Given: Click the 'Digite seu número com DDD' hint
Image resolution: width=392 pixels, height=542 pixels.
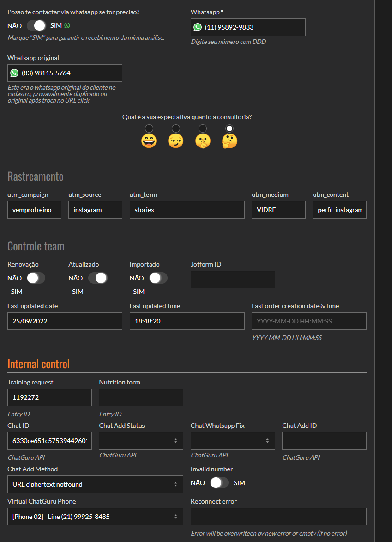Looking at the screenshot, I should point(229,42).
